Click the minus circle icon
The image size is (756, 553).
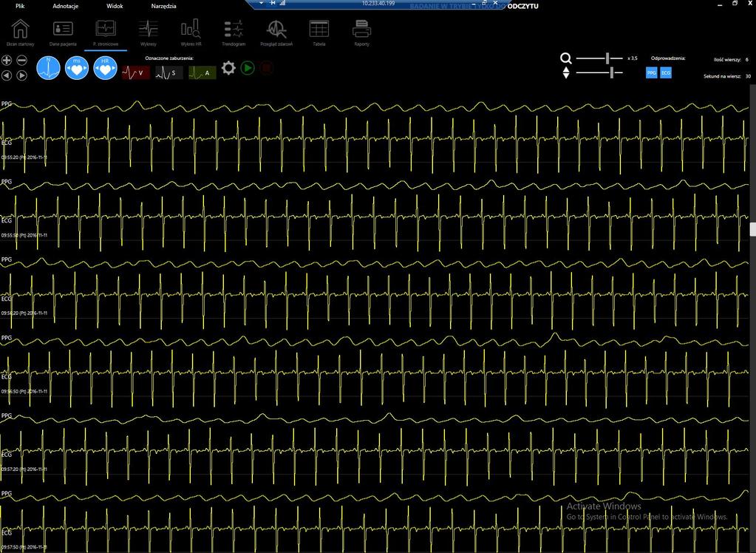21,61
